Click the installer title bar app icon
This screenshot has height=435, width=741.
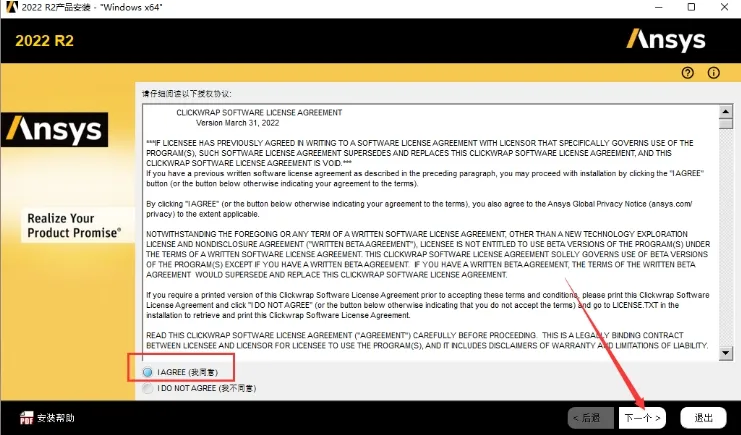coord(11,7)
